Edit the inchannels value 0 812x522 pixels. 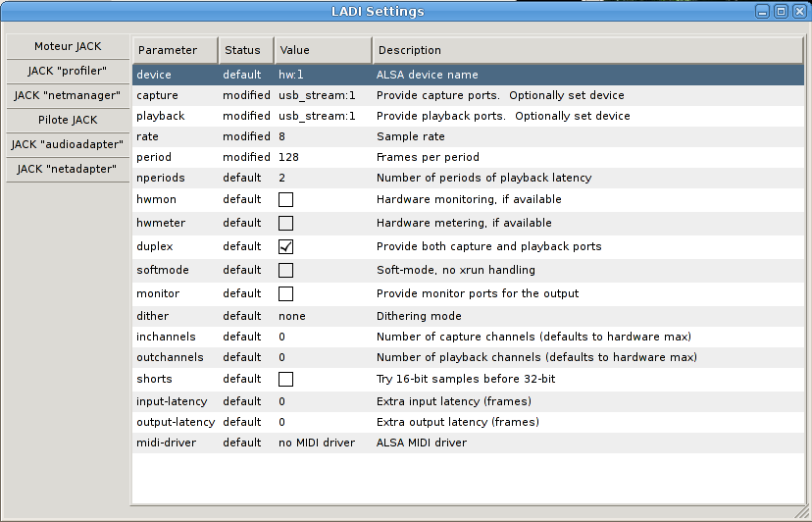point(281,337)
